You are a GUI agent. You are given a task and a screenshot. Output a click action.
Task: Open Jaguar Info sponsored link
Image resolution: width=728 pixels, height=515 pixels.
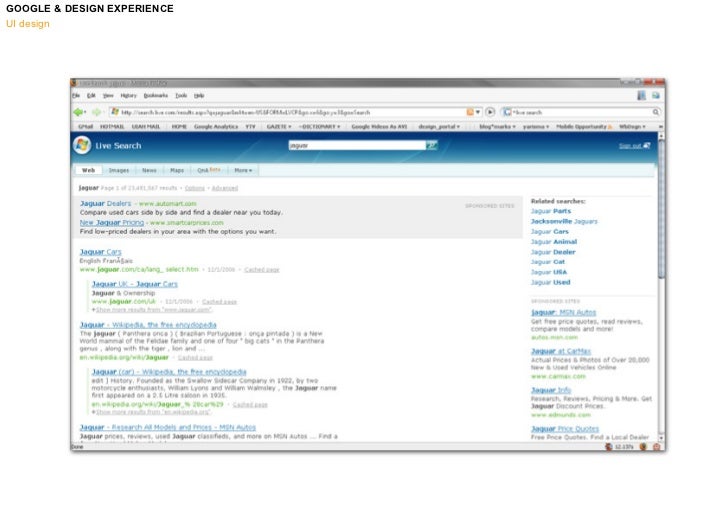click(x=551, y=390)
